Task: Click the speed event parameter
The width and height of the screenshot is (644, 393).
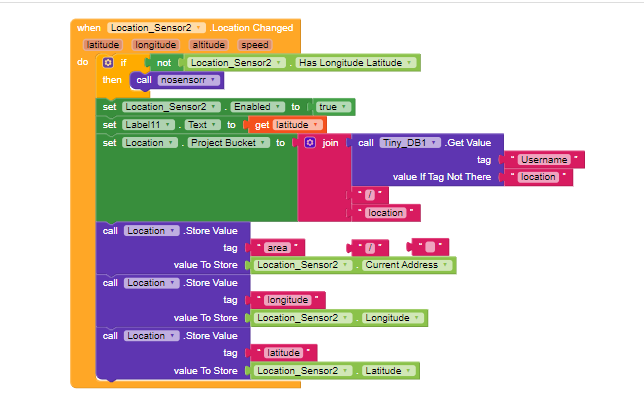Action: 255,45
